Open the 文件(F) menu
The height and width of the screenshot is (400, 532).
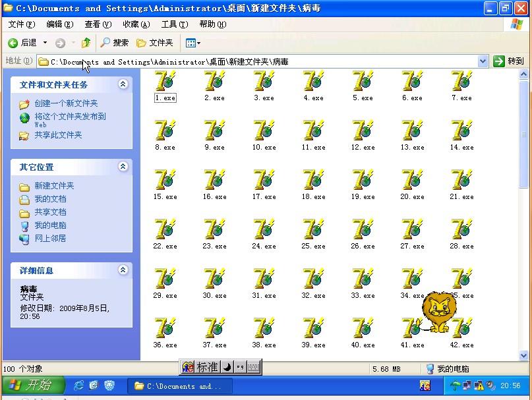coord(22,24)
